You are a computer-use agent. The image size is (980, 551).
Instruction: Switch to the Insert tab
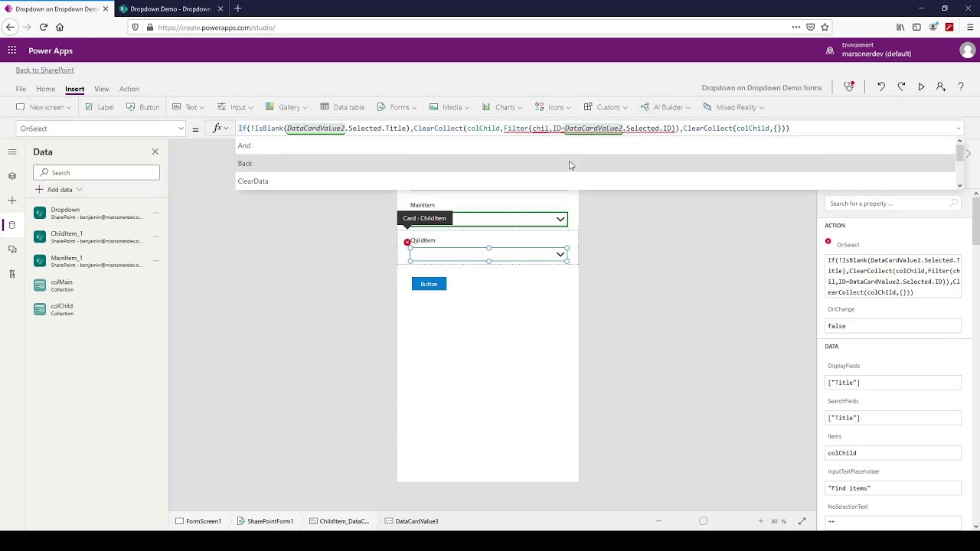[x=74, y=89]
